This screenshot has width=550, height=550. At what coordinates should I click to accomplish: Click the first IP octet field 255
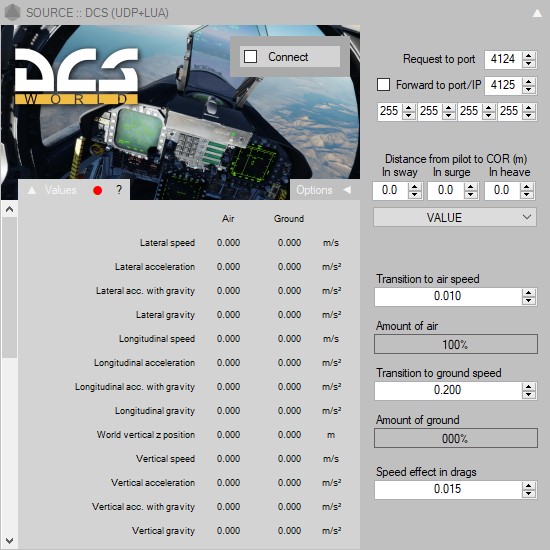[x=389, y=112]
